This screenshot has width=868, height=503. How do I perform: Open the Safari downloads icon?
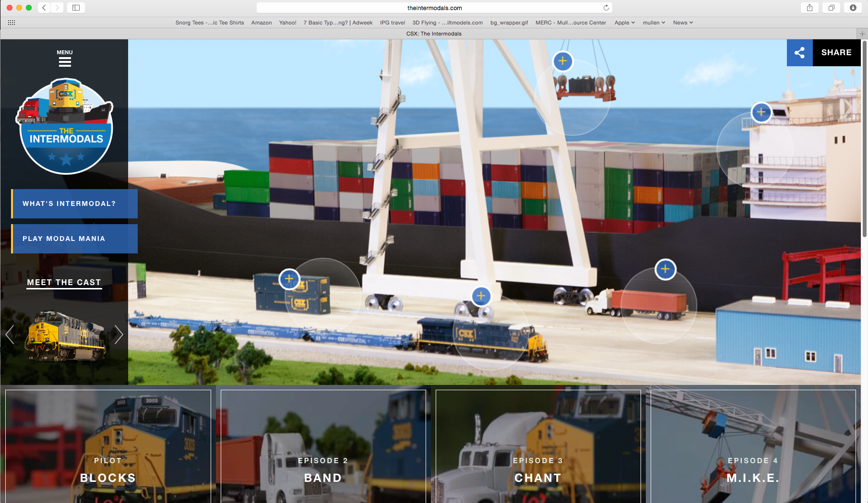(853, 8)
